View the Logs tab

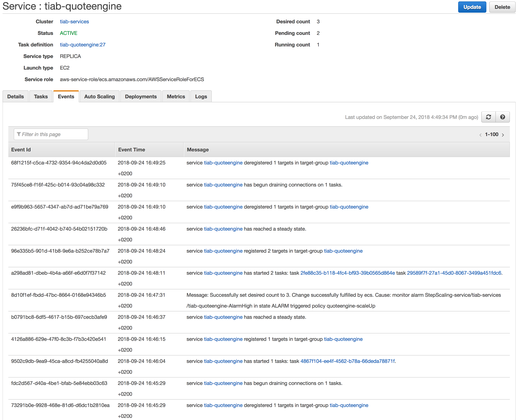[x=201, y=97]
